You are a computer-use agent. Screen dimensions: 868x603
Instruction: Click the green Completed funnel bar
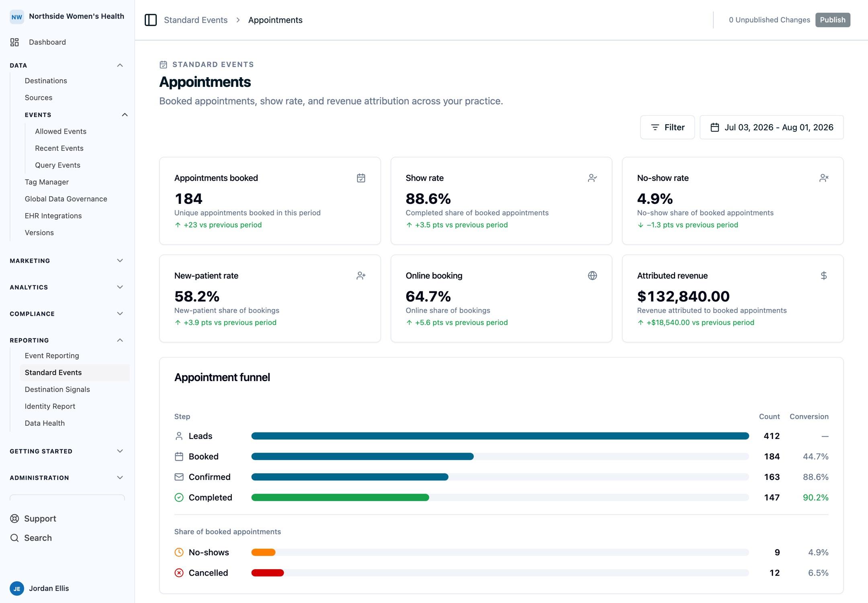(x=340, y=498)
